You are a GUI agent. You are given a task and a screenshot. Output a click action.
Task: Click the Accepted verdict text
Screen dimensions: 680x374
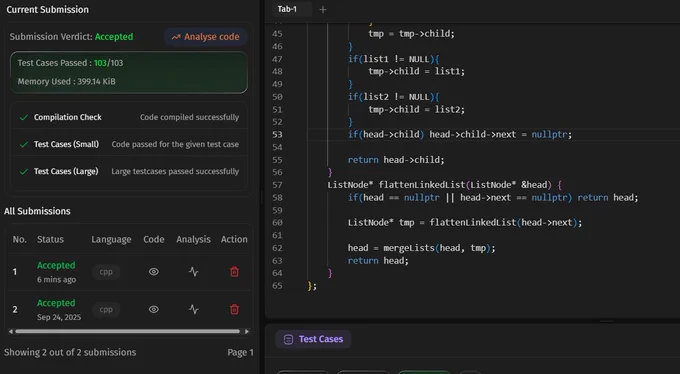114,37
